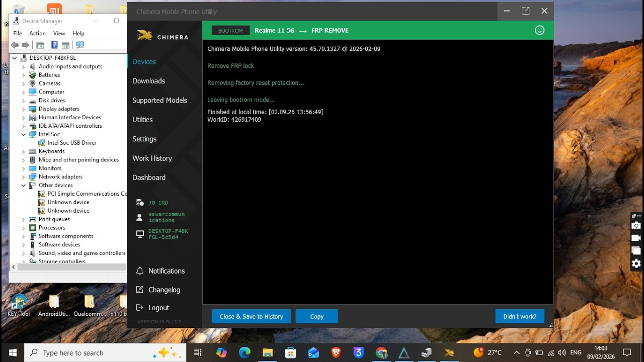Click the Chimera bird logo icon
The image size is (644, 362).
[144, 35]
